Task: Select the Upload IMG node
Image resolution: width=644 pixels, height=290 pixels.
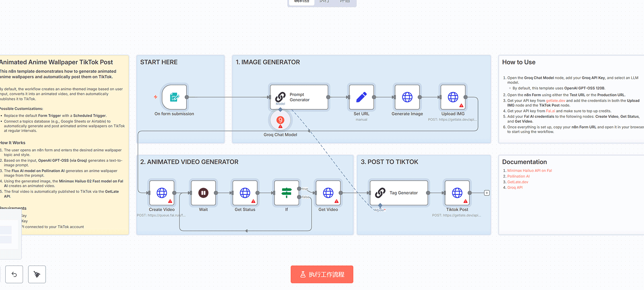Action: [x=453, y=97]
